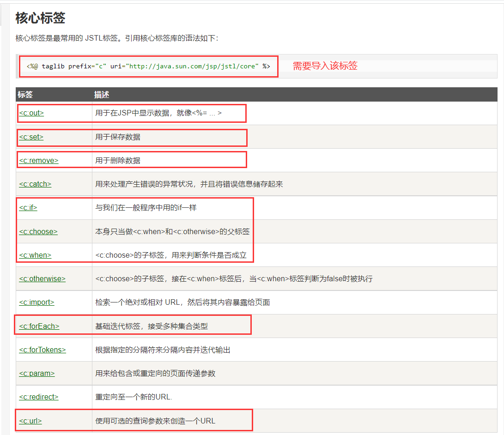This screenshot has height=435, width=504.
Task: Click description 用于保存数据
Action: (118, 137)
